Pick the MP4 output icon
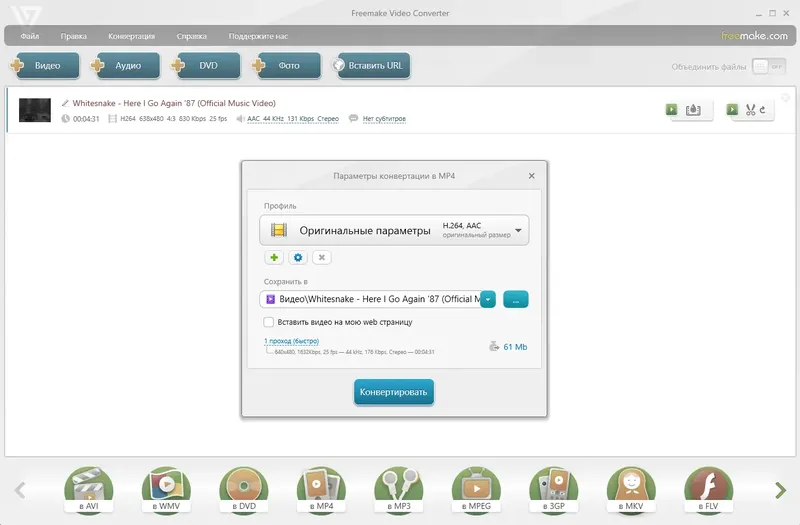The width and height of the screenshot is (800, 525). pyautogui.click(x=321, y=490)
